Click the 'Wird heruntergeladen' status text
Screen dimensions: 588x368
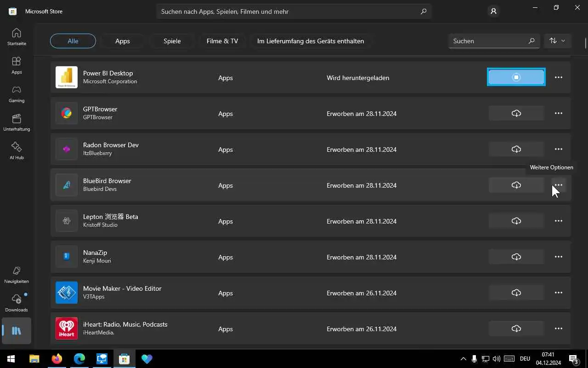click(358, 78)
